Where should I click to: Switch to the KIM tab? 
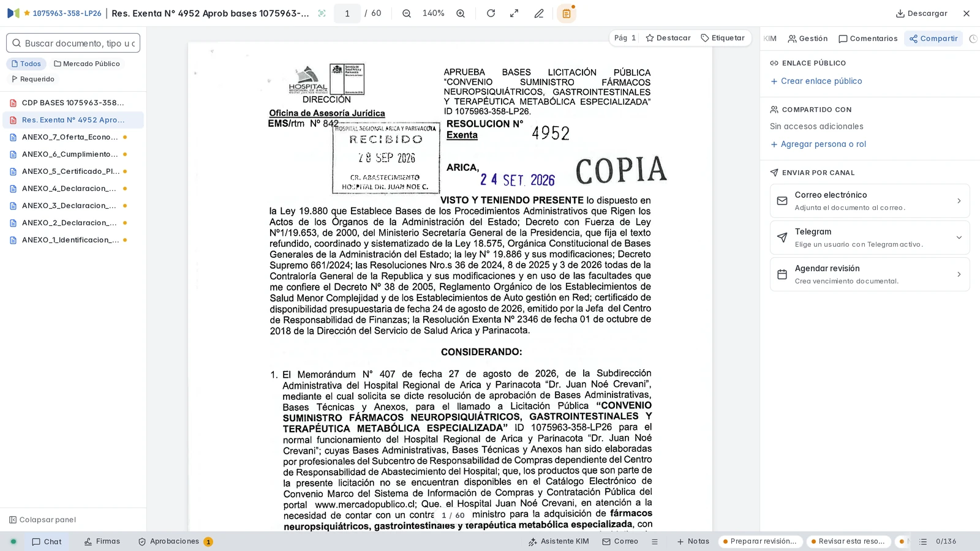770,39
